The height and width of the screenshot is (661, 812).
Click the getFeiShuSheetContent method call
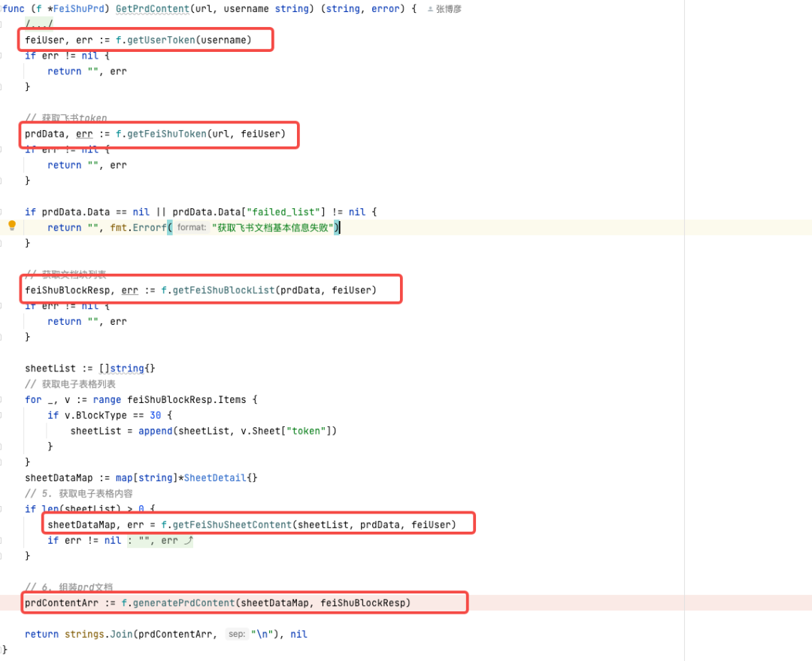pos(232,525)
